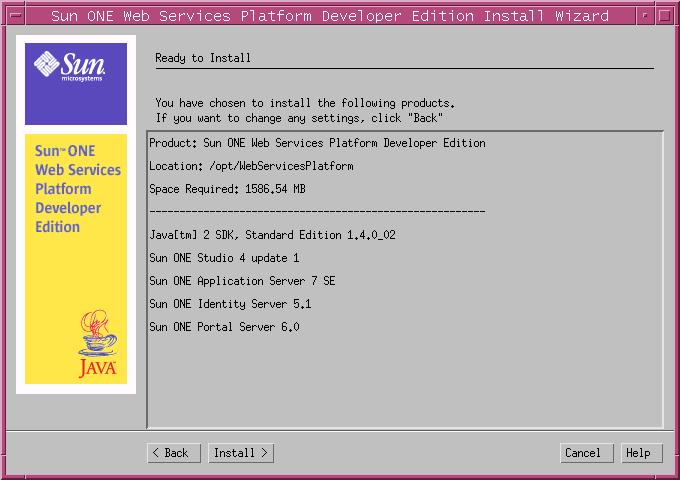Click the Back button
Viewport: 680px width, 480px height.
tap(174, 453)
